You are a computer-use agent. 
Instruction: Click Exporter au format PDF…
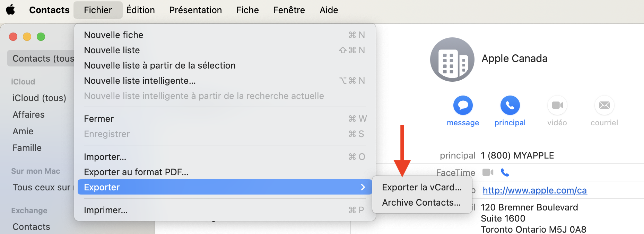pyautogui.click(x=136, y=172)
